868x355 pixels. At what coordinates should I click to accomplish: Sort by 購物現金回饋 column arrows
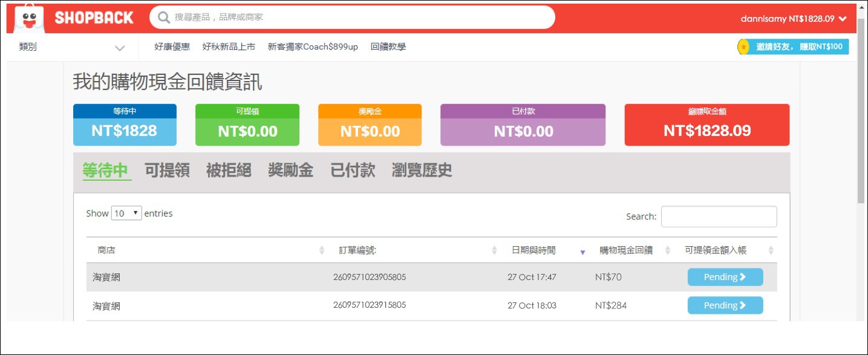(668, 250)
